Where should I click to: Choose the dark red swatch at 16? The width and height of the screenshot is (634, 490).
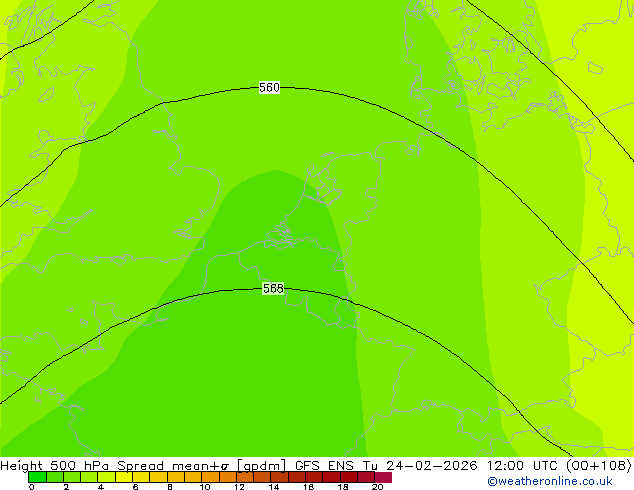[315, 478]
